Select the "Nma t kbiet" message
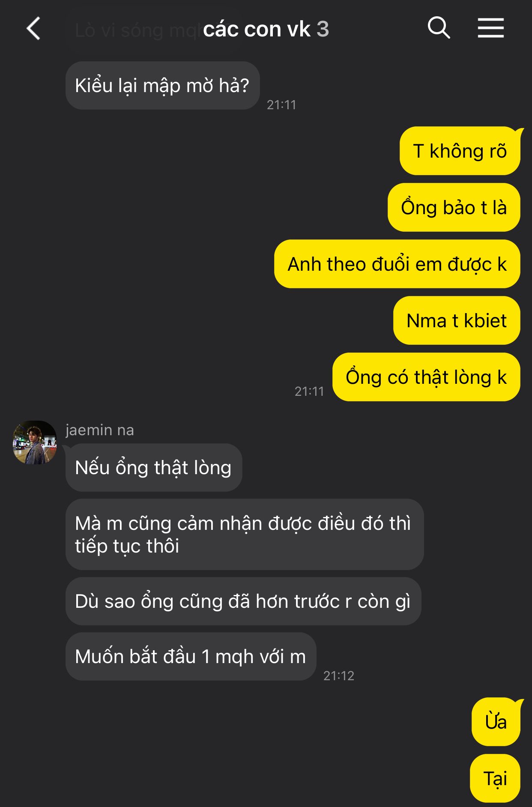 point(457,320)
